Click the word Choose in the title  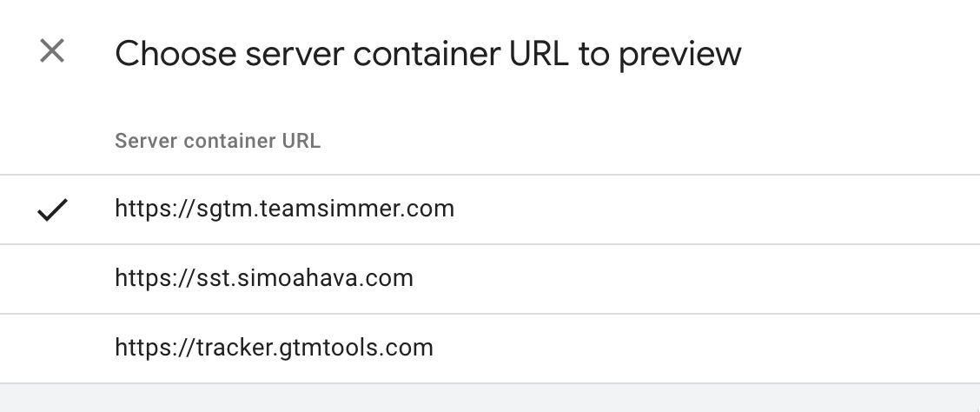175,54
